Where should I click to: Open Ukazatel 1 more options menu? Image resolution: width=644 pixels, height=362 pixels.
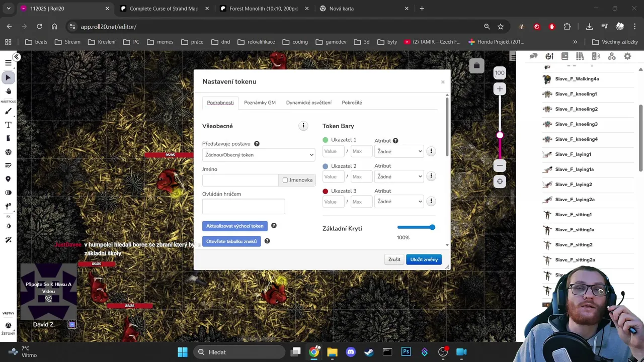[431, 151]
